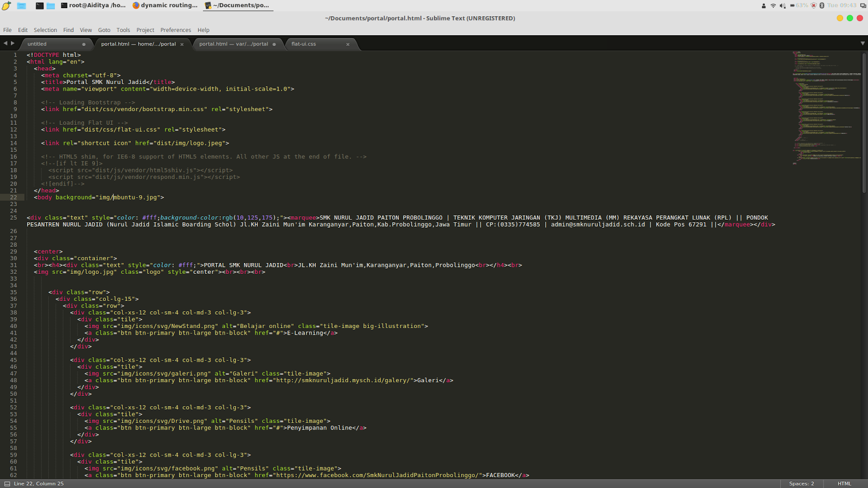The height and width of the screenshot is (488, 868).
Task: Click the distro logo at top-left corner
Action: pyautogui.click(x=7, y=5)
